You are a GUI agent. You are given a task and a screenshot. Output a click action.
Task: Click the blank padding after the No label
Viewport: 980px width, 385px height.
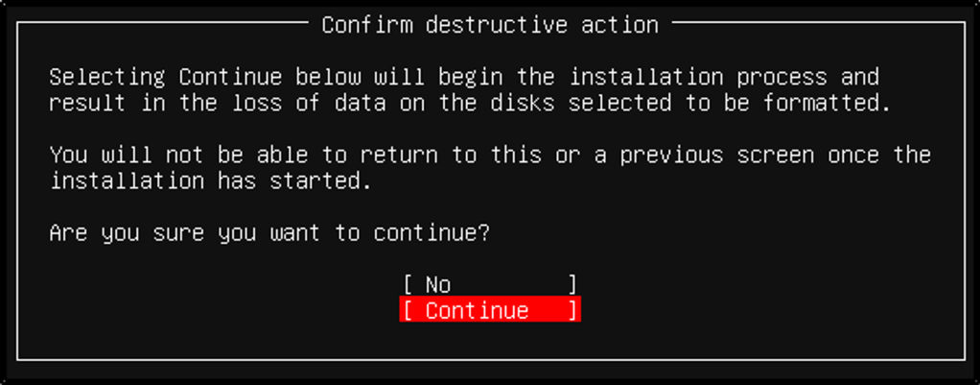click(509, 285)
